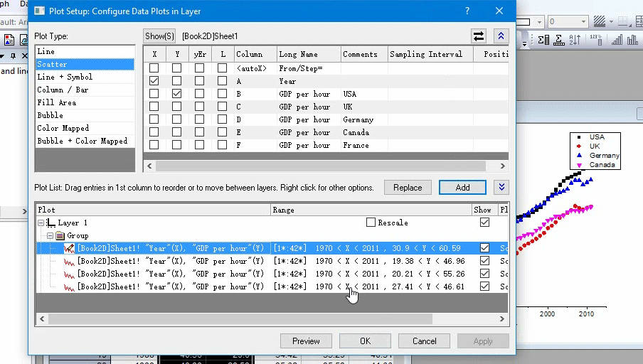Select the first highlighted plot's curve icon

[70, 248]
